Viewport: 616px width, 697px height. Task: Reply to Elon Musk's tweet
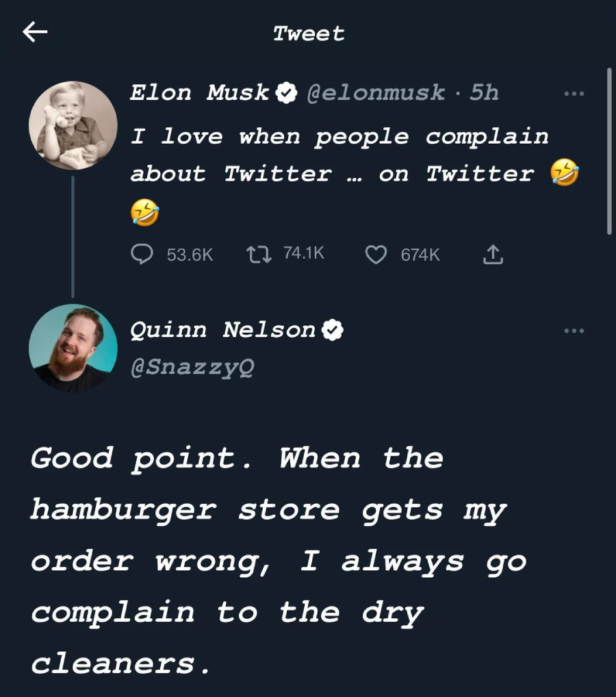[142, 255]
